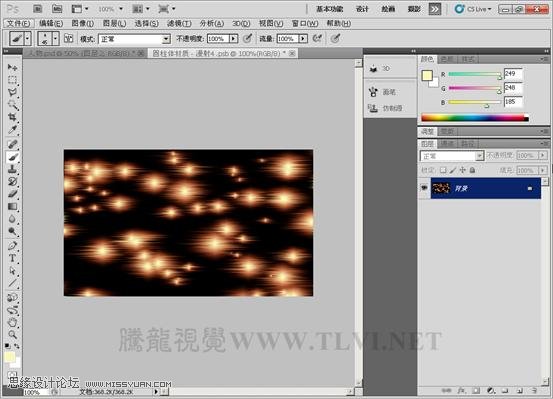Open the 图像(I) menu

click(83, 24)
